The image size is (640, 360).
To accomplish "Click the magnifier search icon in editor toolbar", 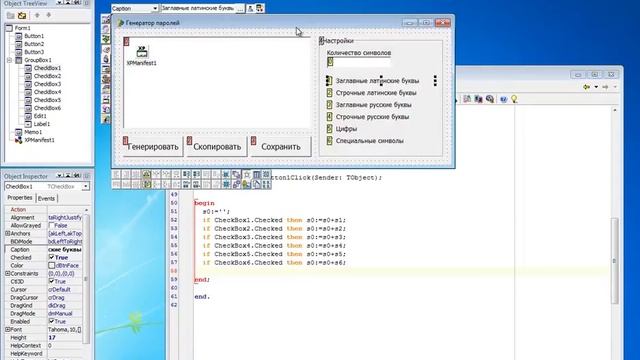I will (490, 99).
